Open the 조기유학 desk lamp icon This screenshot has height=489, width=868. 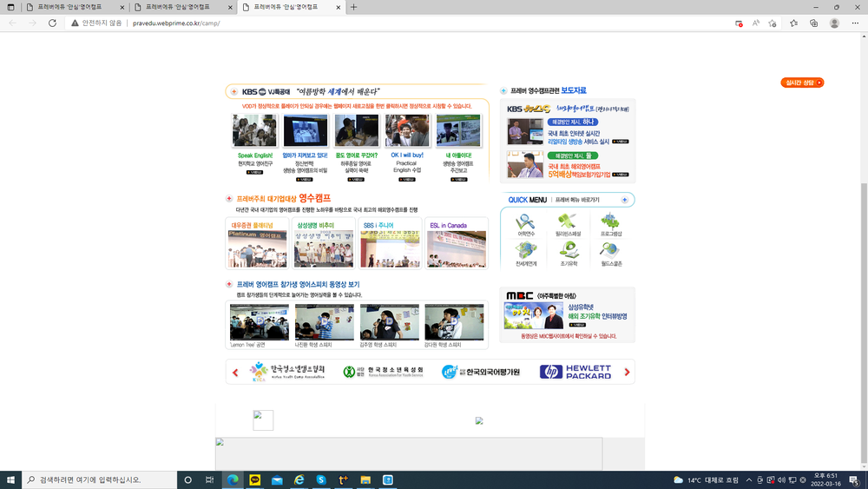point(569,251)
